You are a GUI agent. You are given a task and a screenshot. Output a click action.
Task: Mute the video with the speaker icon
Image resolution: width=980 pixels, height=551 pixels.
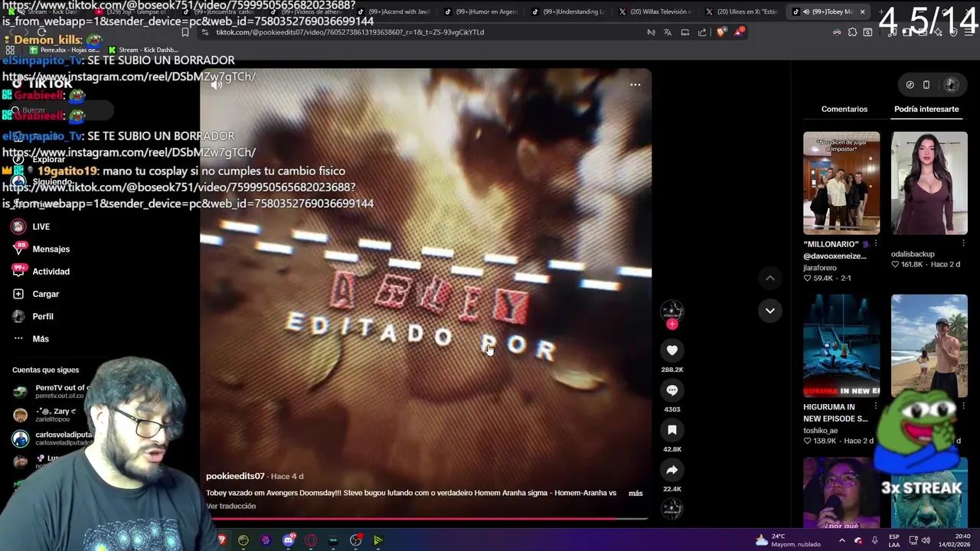tap(217, 85)
